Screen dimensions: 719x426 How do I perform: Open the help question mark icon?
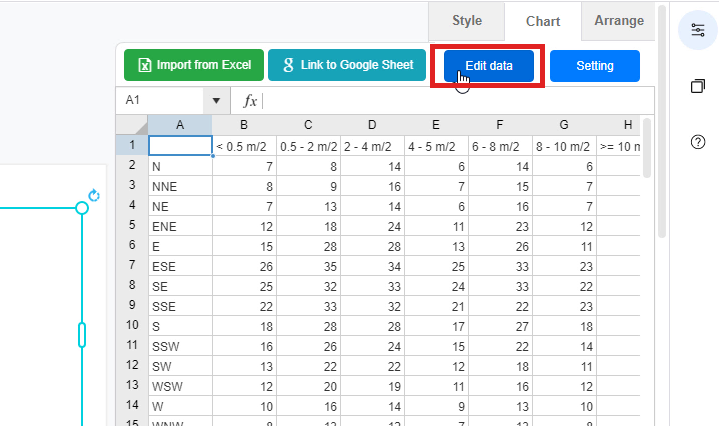point(697,142)
